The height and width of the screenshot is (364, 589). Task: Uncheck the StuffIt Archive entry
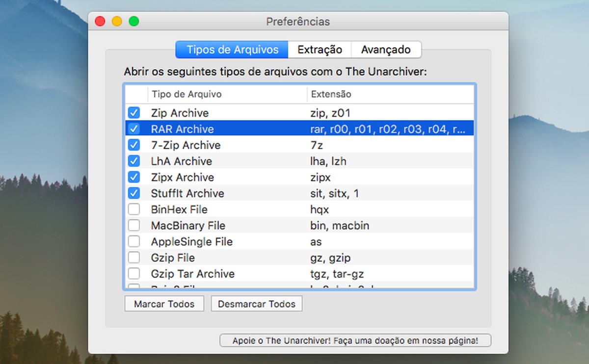134,193
